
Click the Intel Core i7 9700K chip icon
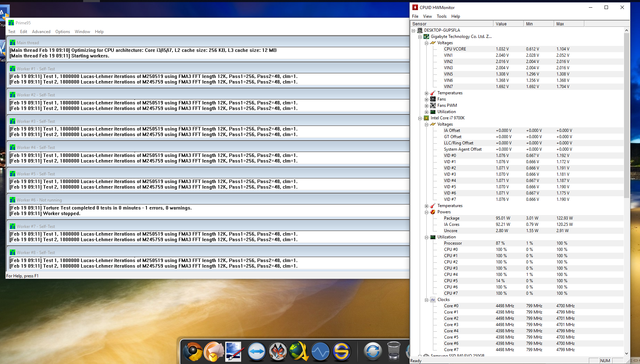(426, 118)
